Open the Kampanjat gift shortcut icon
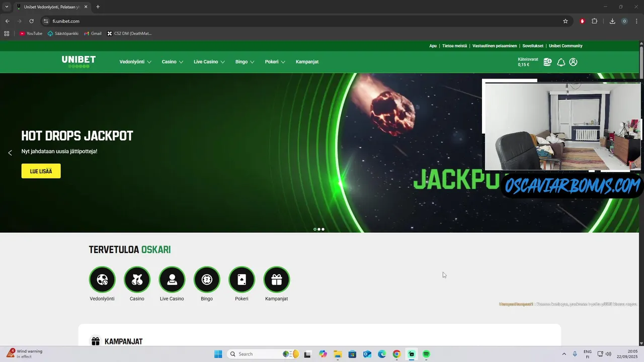Viewport: 644px width, 362px height. 277,280
